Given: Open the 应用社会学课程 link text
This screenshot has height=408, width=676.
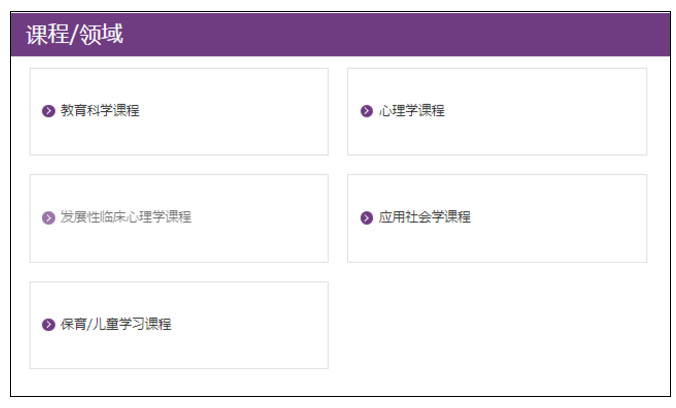Looking at the screenshot, I should click(x=424, y=217).
